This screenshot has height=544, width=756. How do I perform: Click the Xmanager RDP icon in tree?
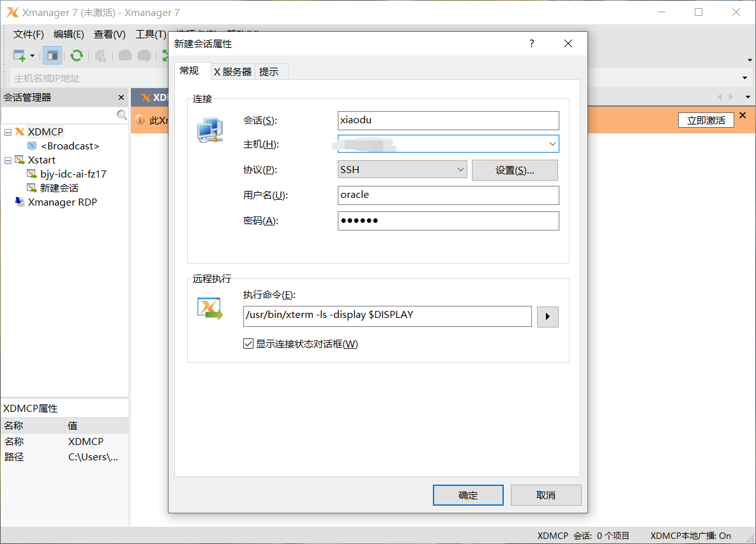pos(20,202)
